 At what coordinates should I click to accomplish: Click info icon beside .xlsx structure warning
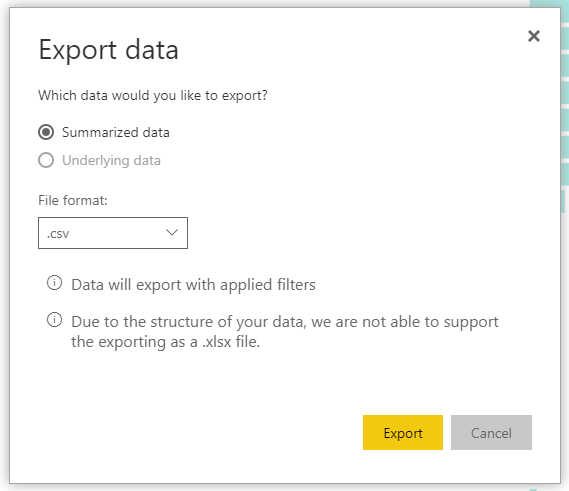[54, 320]
